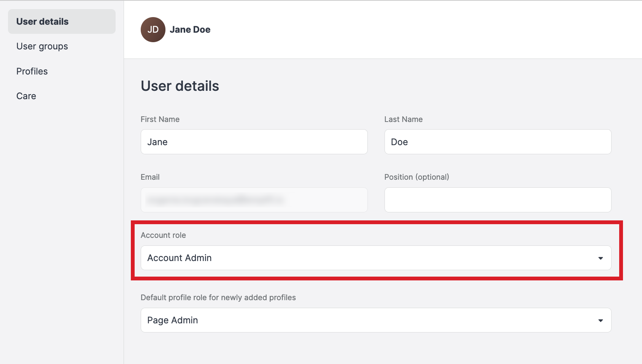Click the blurred Email field

tap(254, 200)
